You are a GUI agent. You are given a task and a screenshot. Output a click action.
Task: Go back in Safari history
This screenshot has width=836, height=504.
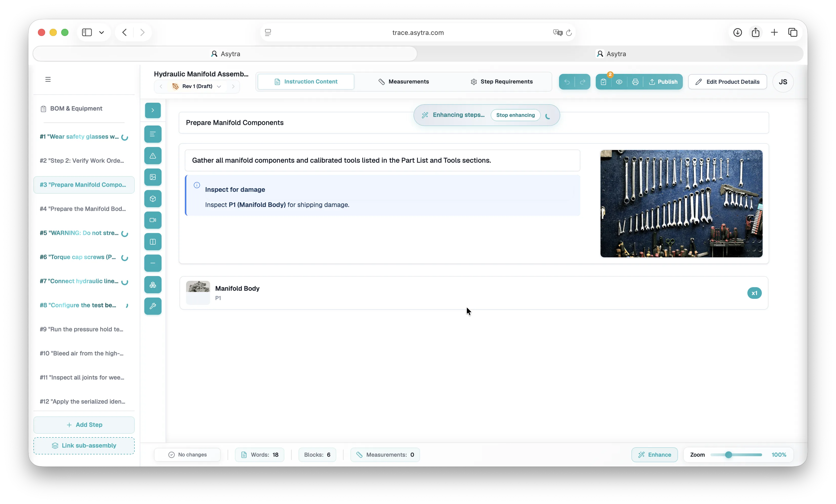[x=125, y=33]
